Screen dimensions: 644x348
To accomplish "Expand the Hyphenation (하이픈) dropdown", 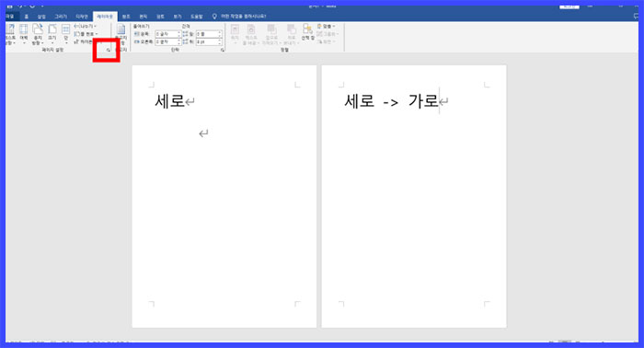I will (x=85, y=41).
